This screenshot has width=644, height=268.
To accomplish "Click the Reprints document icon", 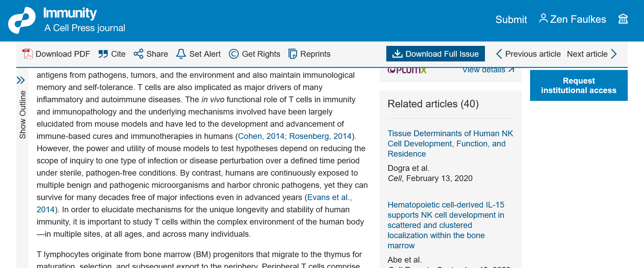I will (x=292, y=54).
